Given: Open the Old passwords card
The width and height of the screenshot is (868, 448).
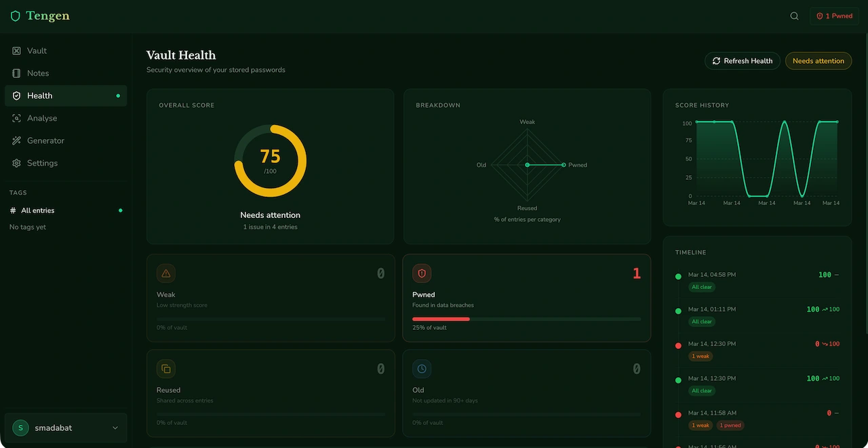Looking at the screenshot, I should point(527,394).
